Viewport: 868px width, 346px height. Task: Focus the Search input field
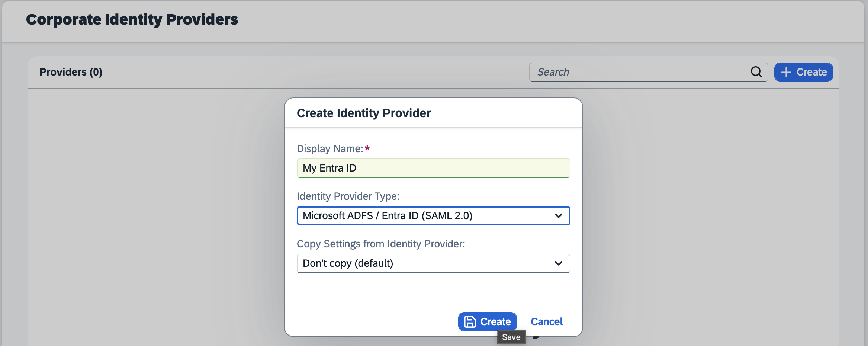click(640, 72)
